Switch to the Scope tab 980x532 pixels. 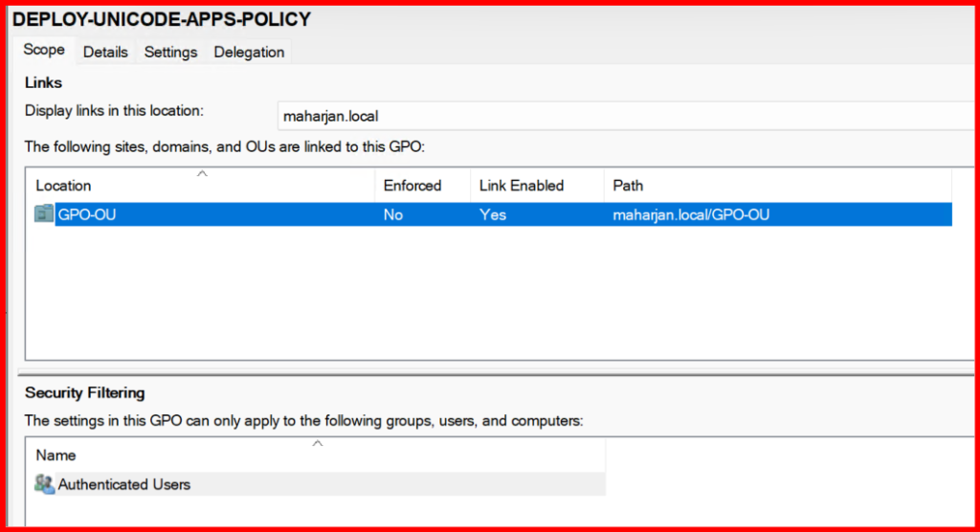(x=44, y=51)
